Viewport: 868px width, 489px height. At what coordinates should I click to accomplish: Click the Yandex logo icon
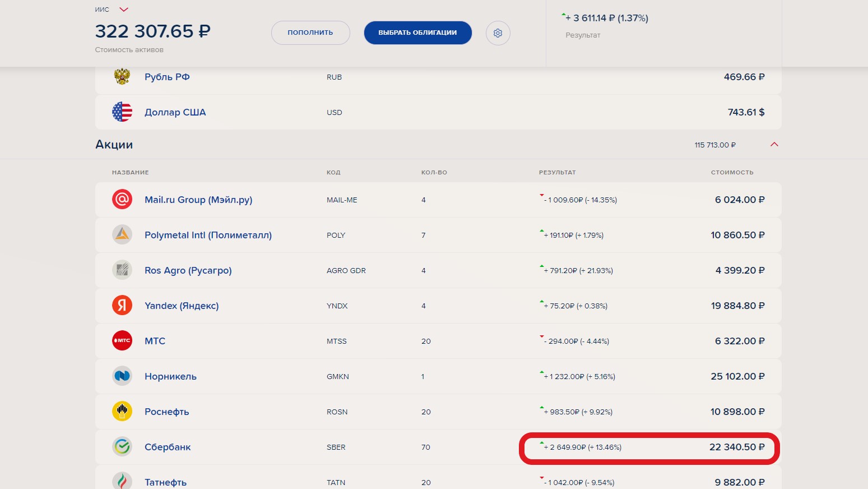click(122, 305)
